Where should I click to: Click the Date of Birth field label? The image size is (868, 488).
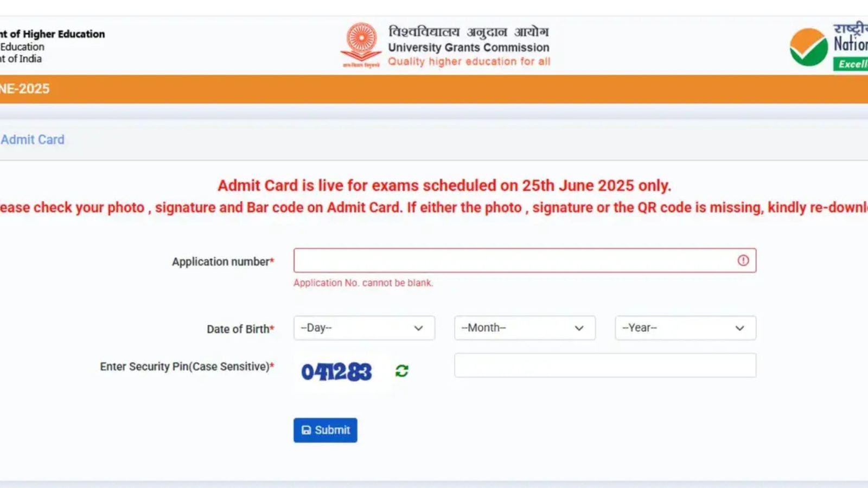click(240, 329)
